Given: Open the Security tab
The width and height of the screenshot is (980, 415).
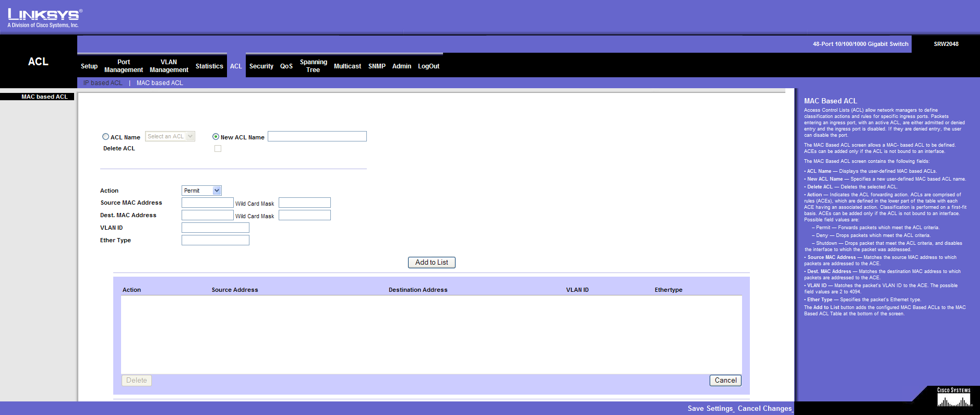Looking at the screenshot, I should tap(261, 66).
